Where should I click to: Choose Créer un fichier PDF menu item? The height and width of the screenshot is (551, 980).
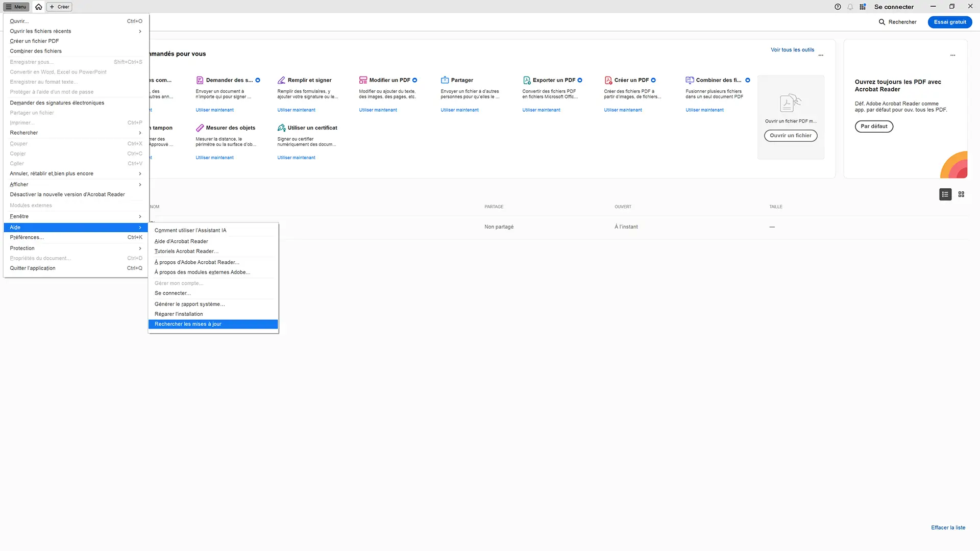pyautogui.click(x=76, y=41)
